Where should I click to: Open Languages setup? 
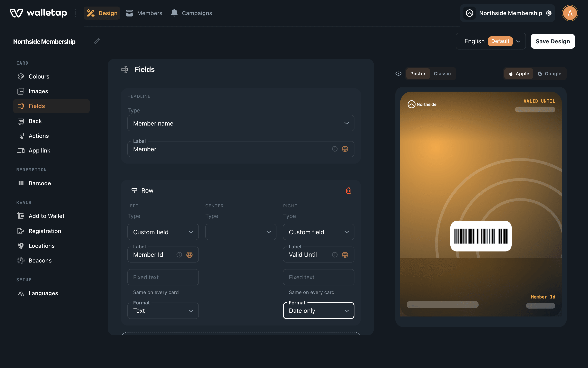pyautogui.click(x=51, y=293)
